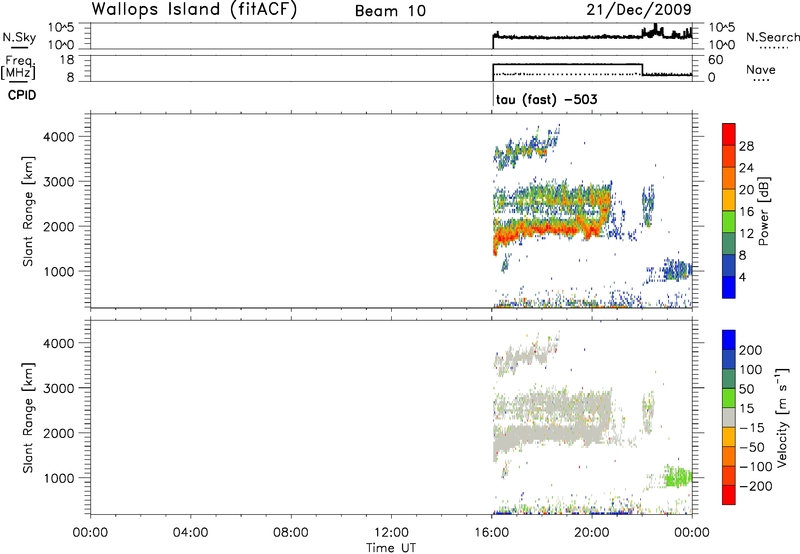Click the '-200' velocity scale value

point(756,486)
